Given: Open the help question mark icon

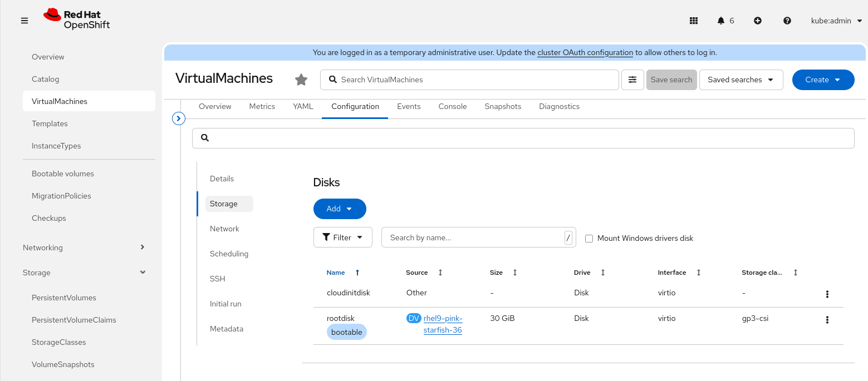Looking at the screenshot, I should (787, 21).
